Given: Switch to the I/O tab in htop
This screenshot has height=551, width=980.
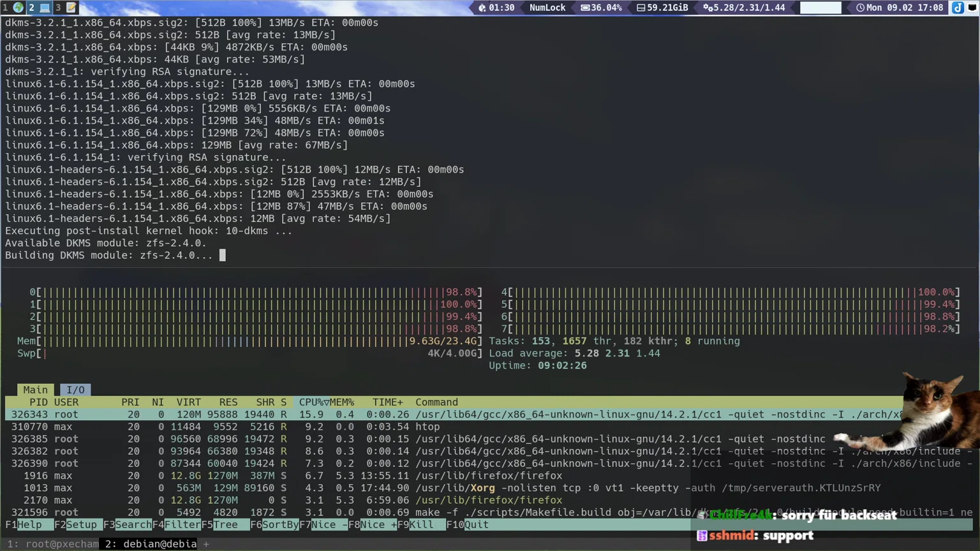Looking at the screenshot, I should click(75, 389).
